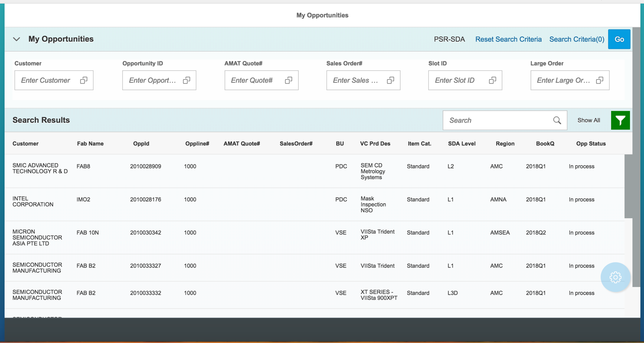This screenshot has width=644, height=343.
Task: Click OppId 2010028909
Action: coord(146,167)
